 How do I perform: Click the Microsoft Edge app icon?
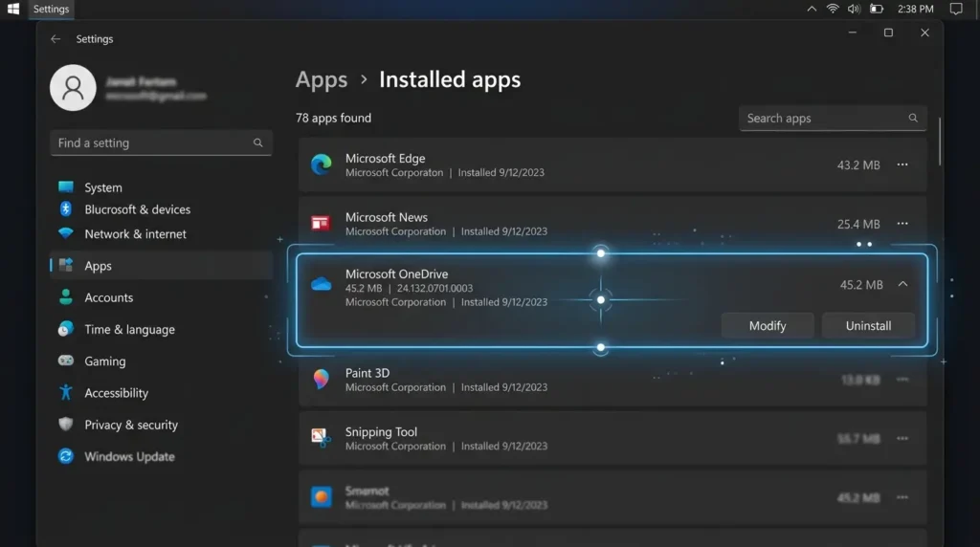coord(322,164)
